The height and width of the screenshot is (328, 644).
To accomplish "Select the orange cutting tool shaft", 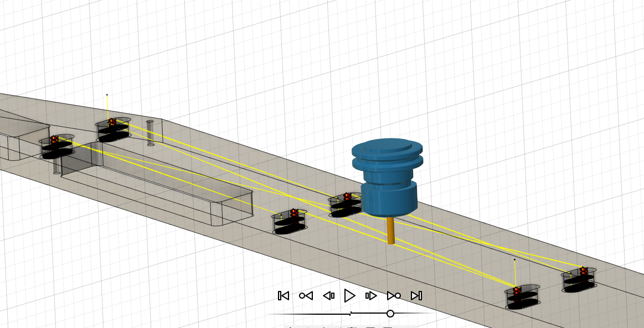I will point(391,230).
